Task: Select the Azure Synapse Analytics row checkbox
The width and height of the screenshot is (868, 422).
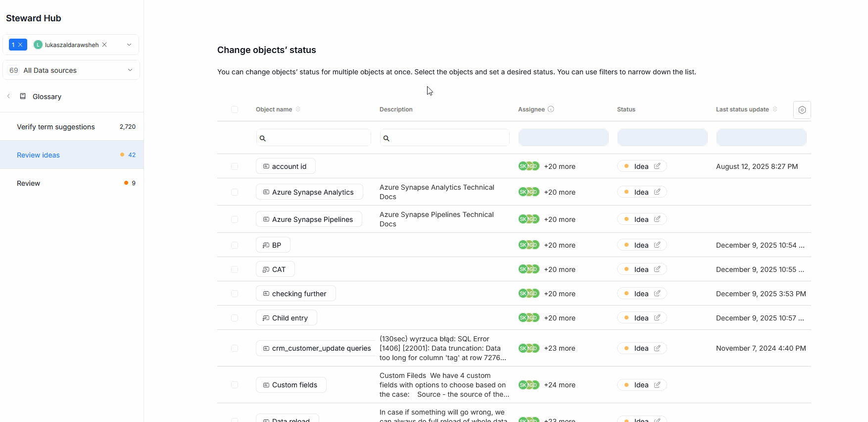Action: 235,192
